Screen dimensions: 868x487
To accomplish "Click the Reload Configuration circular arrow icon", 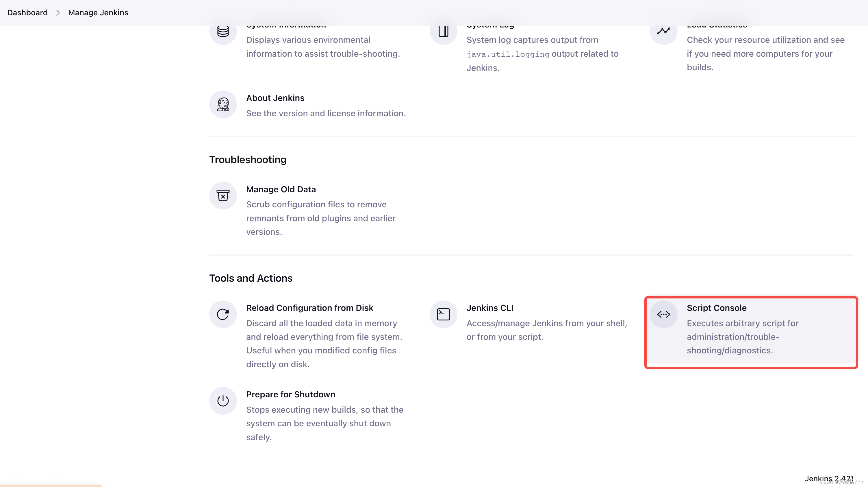I will tap(223, 314).
